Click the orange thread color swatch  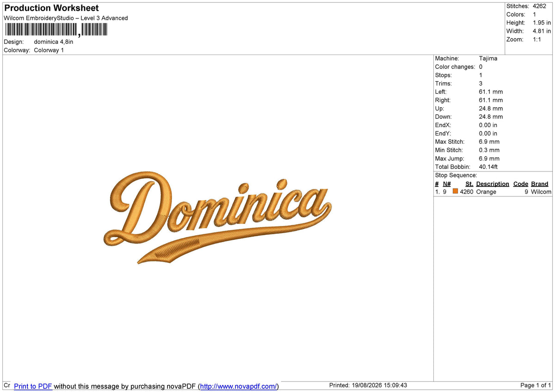[455, 191]
